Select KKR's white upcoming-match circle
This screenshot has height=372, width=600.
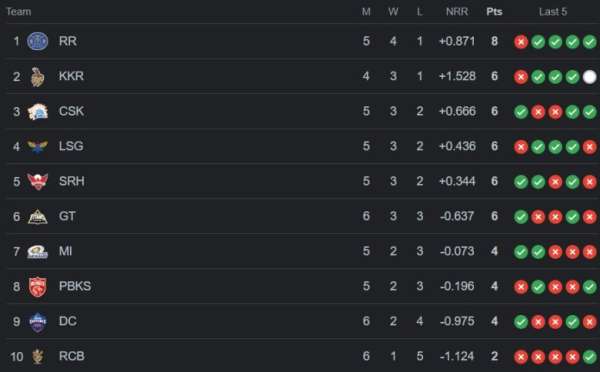click(589, 77)
